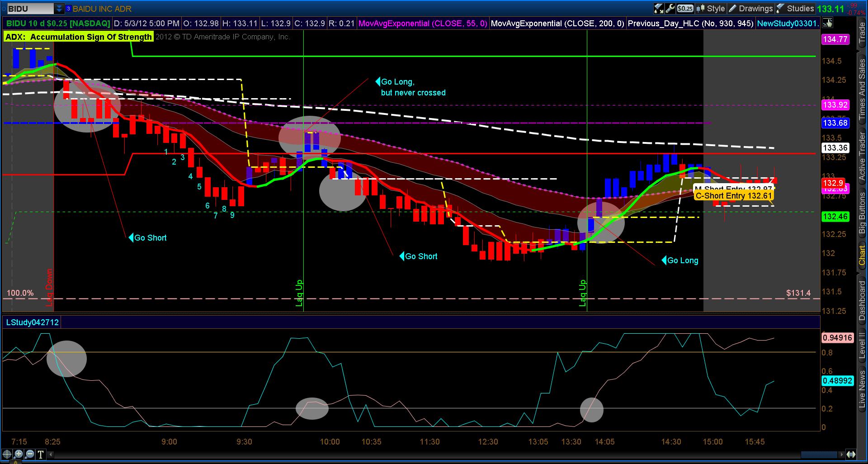Click the 132.46 green price bubble
The image size is (868, 464).
[x=835, y=217]
